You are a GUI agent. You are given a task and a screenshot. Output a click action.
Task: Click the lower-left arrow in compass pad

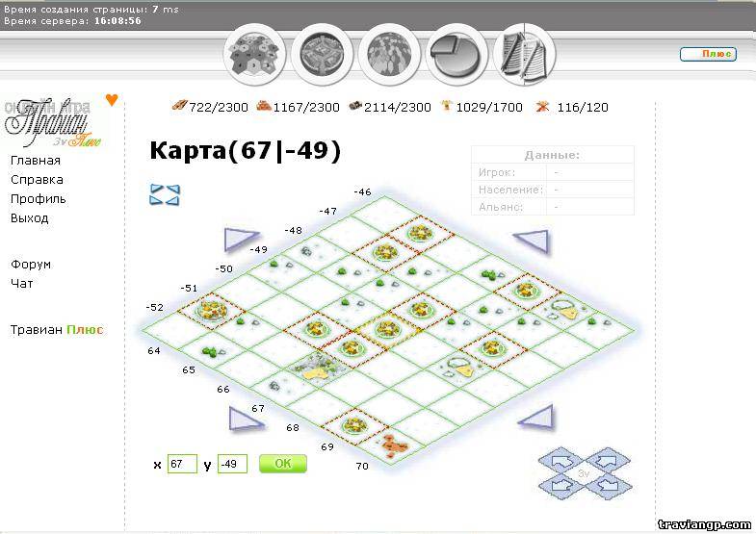[560, 485]
